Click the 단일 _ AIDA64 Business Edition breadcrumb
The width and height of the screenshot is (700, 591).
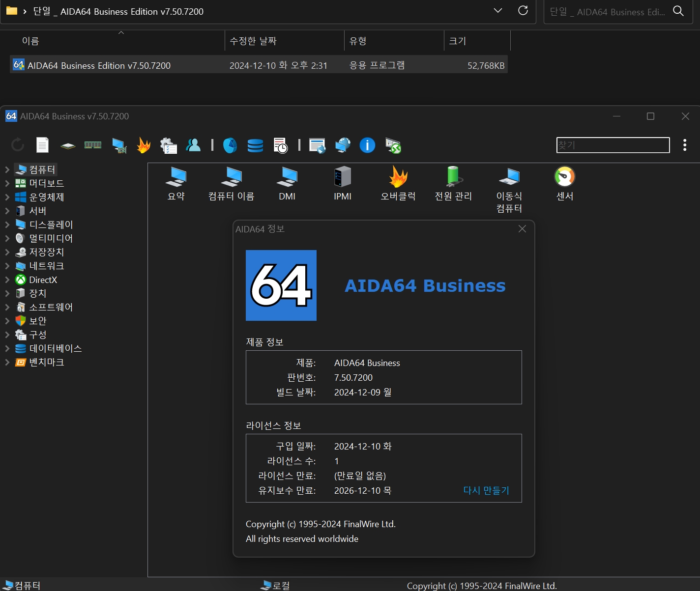118,11
